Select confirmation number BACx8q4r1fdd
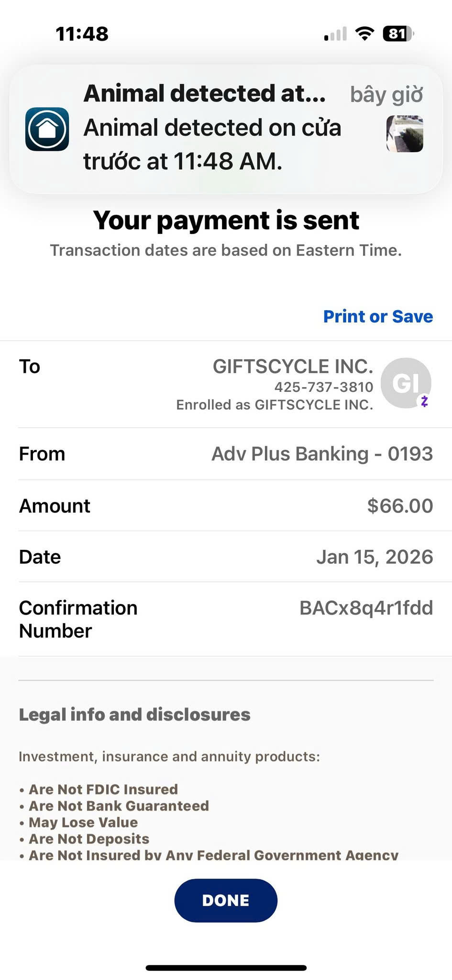This screenshot has height=980, width=452. pos(366,608)
